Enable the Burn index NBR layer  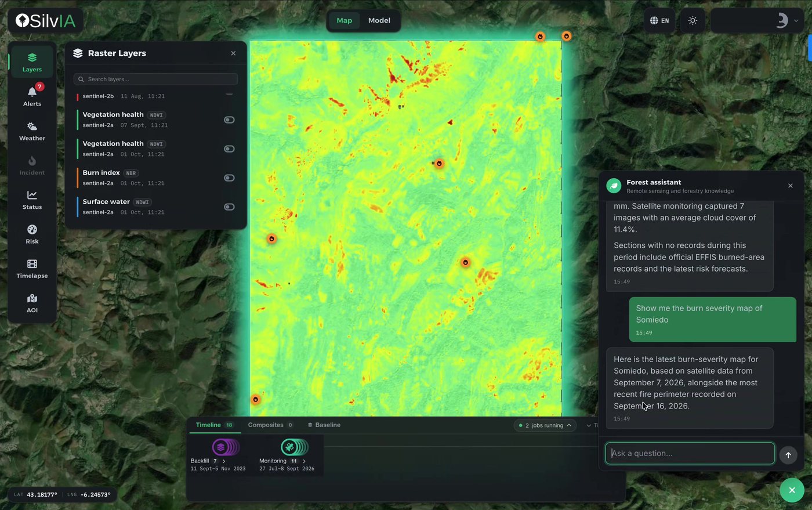click(229, 178)
